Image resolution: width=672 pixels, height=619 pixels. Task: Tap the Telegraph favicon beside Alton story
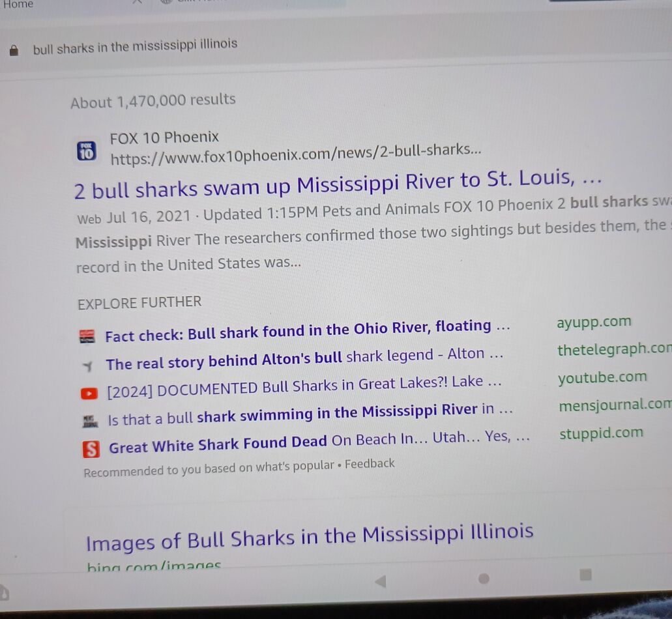pos(88,366)
